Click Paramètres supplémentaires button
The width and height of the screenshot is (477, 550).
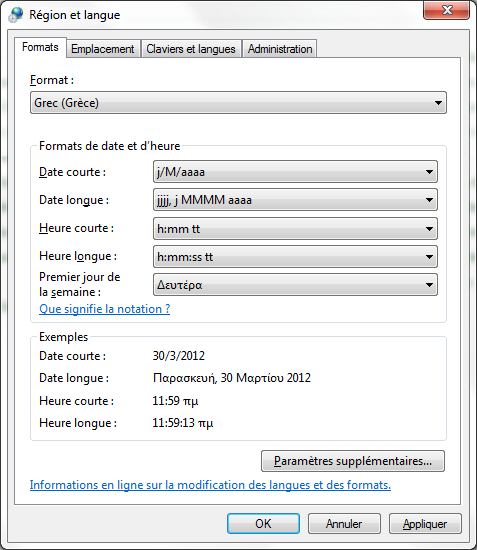pyautogui.click(x=353, y=461)
